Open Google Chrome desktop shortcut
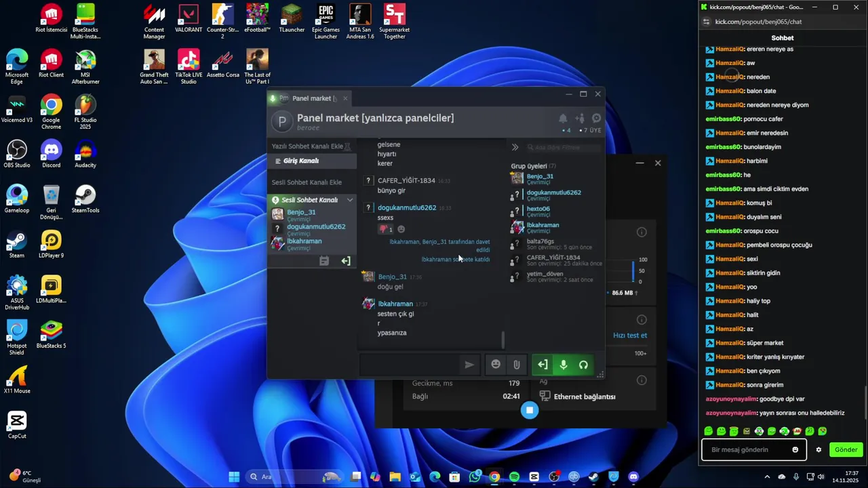This screenshot has width=868, height=488. pyautogui.click(x=51, y=112)
